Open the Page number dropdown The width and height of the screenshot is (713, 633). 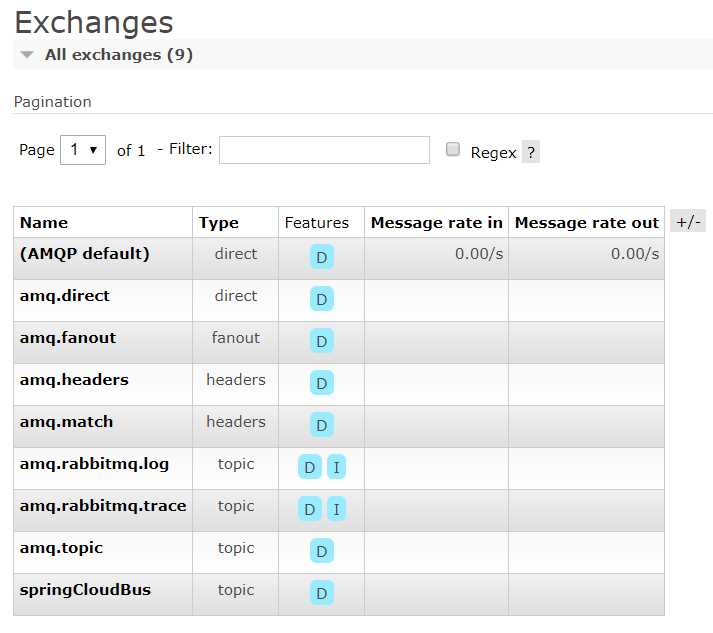pos(83,150)
